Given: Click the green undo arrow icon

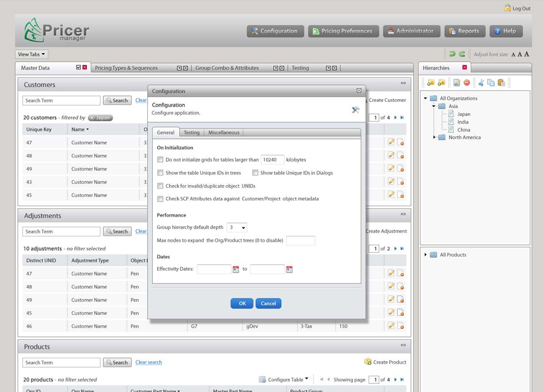Looking at the screenshot, I should 452,54.
